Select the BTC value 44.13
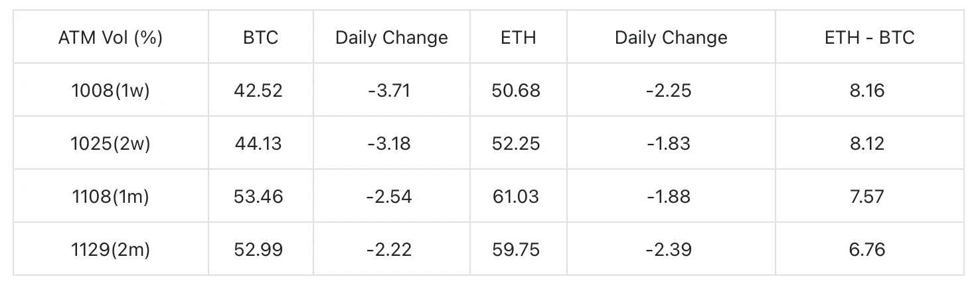This screenshot has height=289, width=980. click(x=258, y=143)
